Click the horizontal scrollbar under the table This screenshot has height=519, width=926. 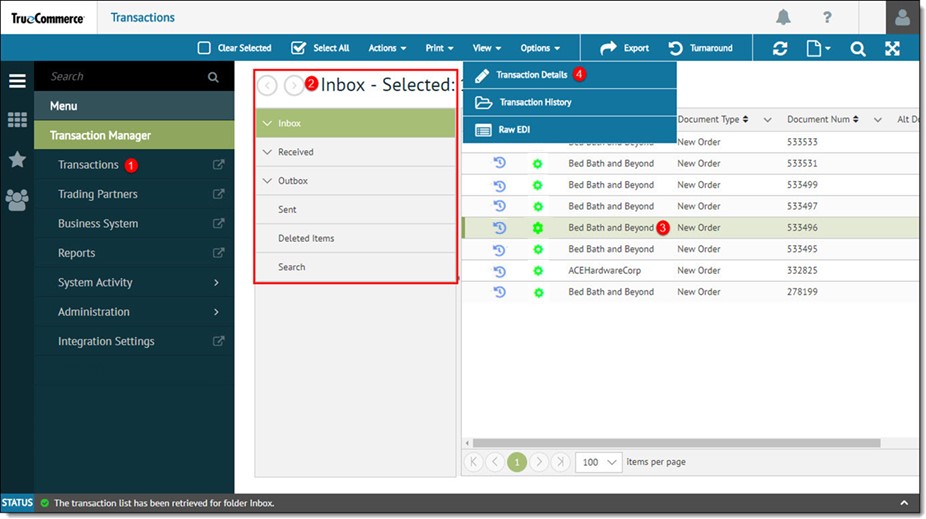point(672,443)
